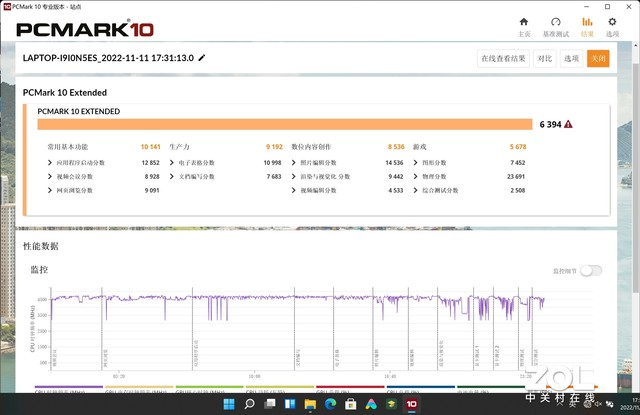Click the 性能数据 section heading

tap(41, 246)
